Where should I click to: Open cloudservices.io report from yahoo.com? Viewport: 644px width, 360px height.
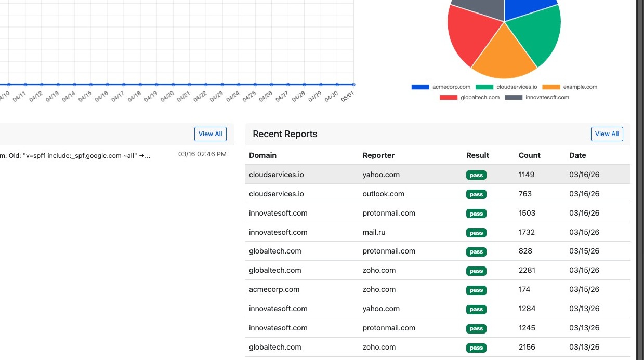coord(438,175)
